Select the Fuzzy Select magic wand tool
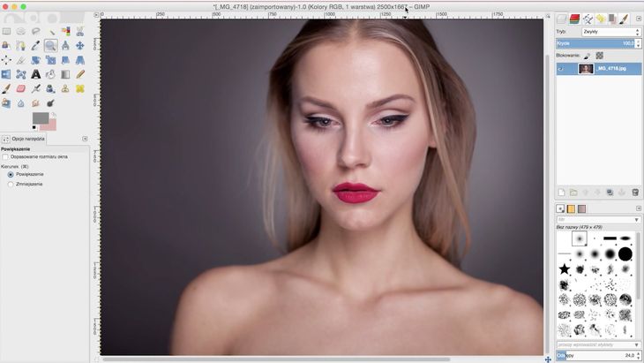Screen dimensions: 644x363 tap(50, 31)
